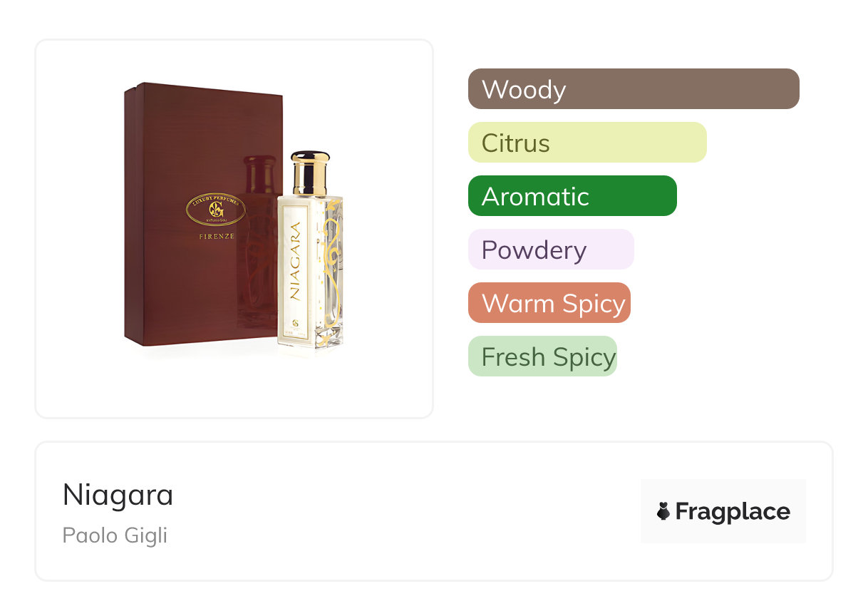Viewport: 868px width, 616px height.
Task: Click the gold Luxury Perfumes emblem
Action: point(216,210)
